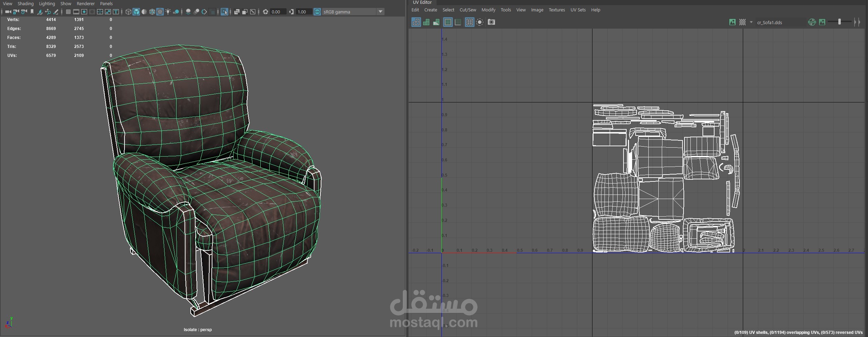Open the UV Sets menu

[578, 10]
